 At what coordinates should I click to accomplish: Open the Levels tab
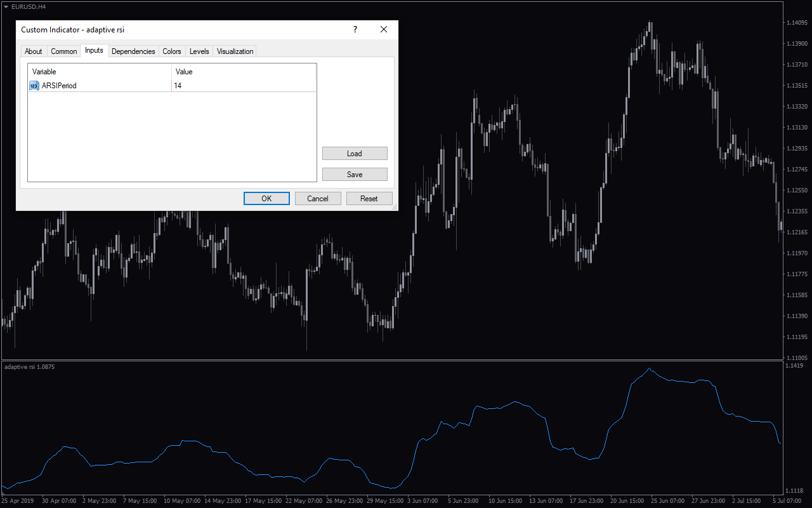point(199,51)
